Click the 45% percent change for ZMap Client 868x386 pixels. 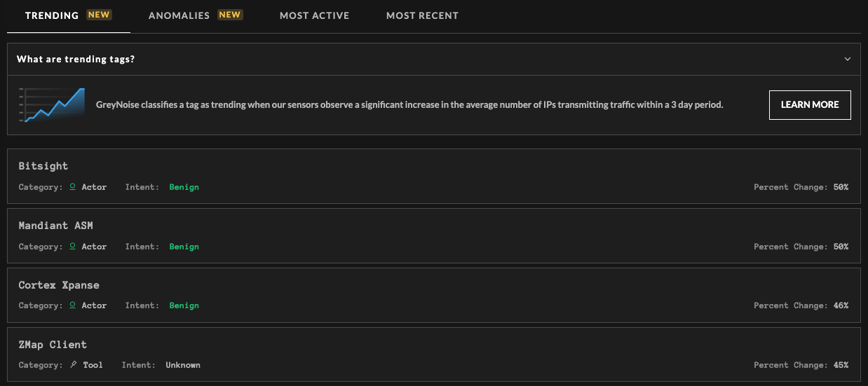tap(841, 365)
